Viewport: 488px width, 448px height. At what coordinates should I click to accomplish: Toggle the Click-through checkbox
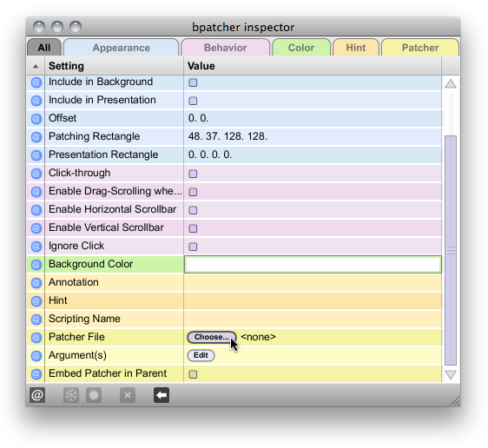click(193, 174)
